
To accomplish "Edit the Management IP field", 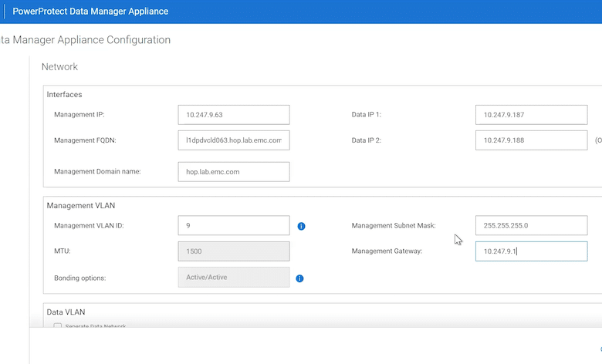I will 234,115.
